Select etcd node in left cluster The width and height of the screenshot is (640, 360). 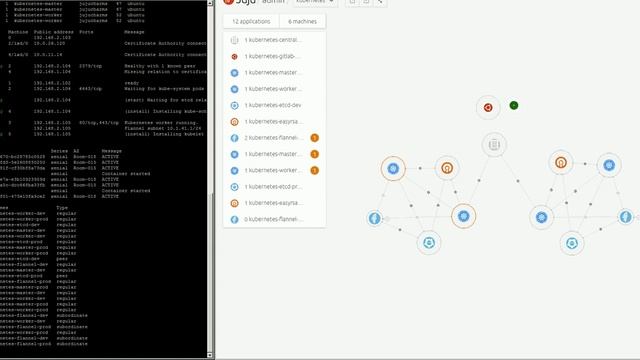pyautogui.click(x=429, y=243)
